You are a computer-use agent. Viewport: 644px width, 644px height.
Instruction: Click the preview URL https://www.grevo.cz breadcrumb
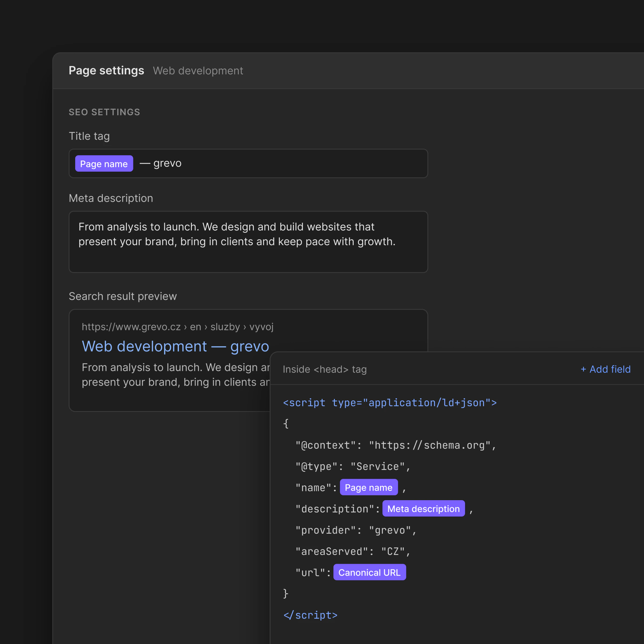click(x=178, y=327)
